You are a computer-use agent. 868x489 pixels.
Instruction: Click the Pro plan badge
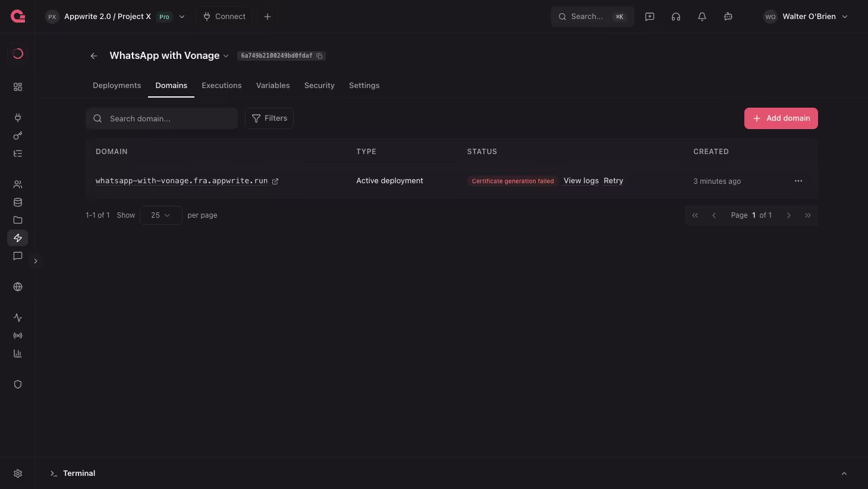pyautogui.click(x=164, y=17)
